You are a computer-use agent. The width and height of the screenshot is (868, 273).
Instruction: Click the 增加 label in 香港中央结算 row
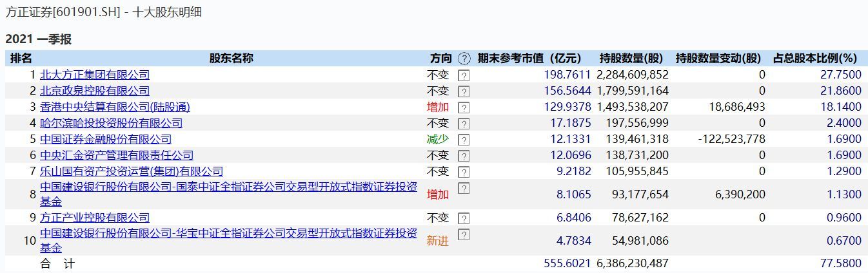point(437,107)
